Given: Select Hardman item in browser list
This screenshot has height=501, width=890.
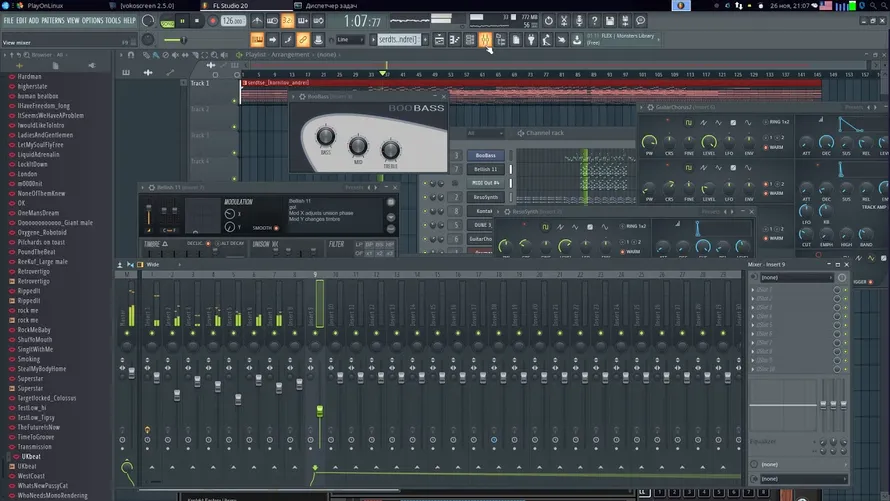Looking at the screenshot, I should pyautogui.click(x=29, y=77).
